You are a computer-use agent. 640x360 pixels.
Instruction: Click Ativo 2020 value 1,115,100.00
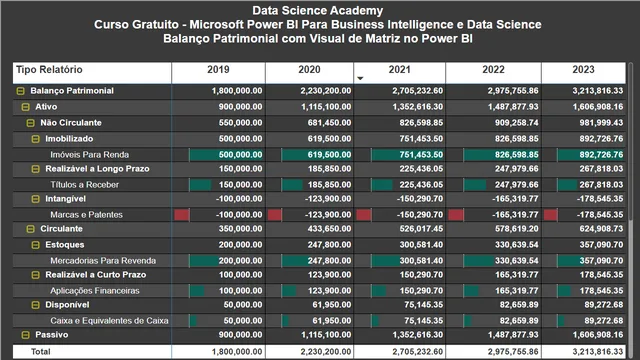pos(326,107)
